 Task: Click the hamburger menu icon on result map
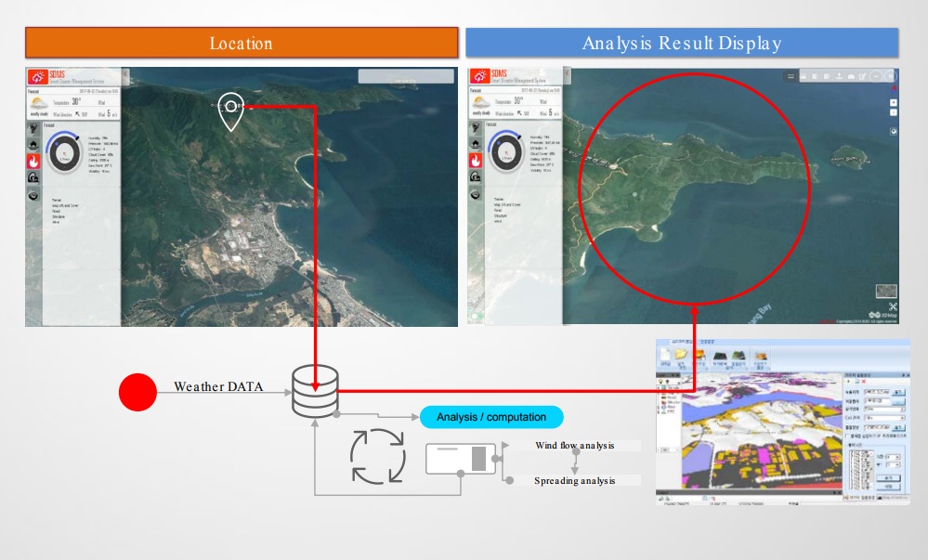(791, 76)
